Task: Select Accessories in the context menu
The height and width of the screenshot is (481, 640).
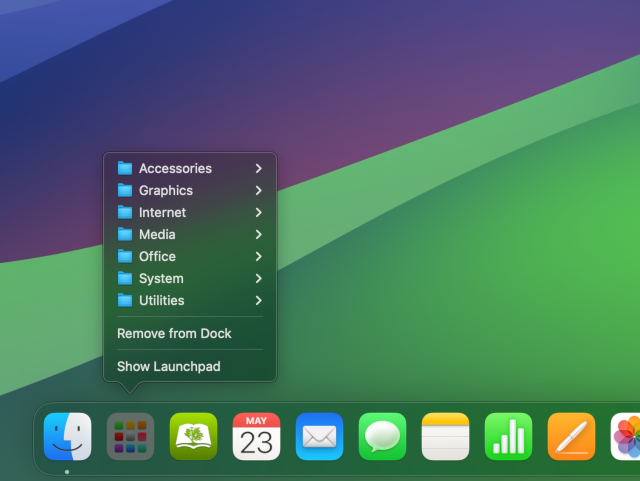Action: [x=190, y=168]
